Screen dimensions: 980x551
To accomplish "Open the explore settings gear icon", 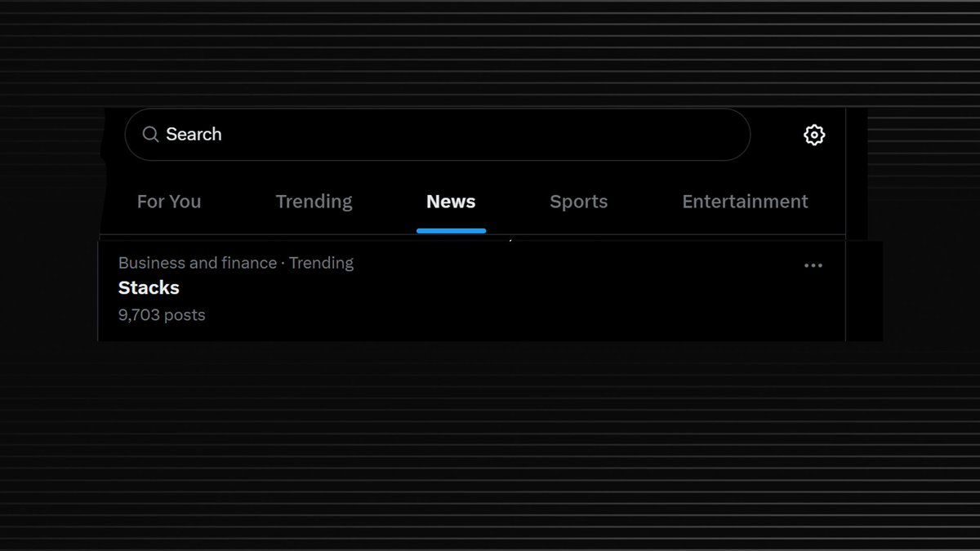I will pos(814,135).
